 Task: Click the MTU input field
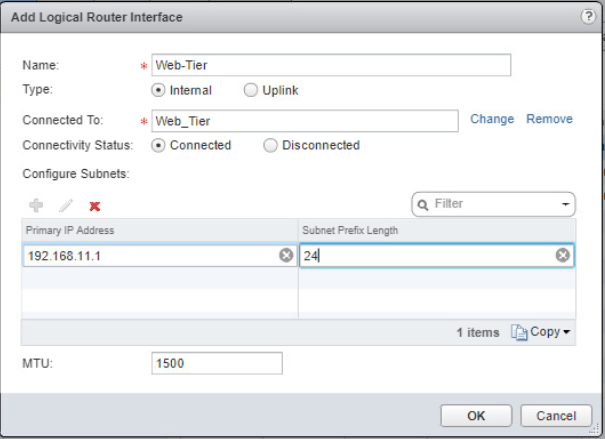point(217,363)
